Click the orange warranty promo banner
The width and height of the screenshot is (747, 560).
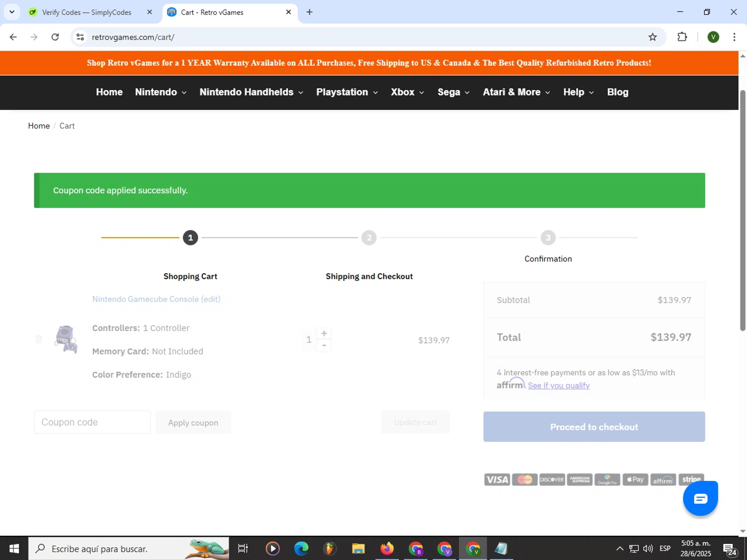pyautogui.click(x=369, y=63)
